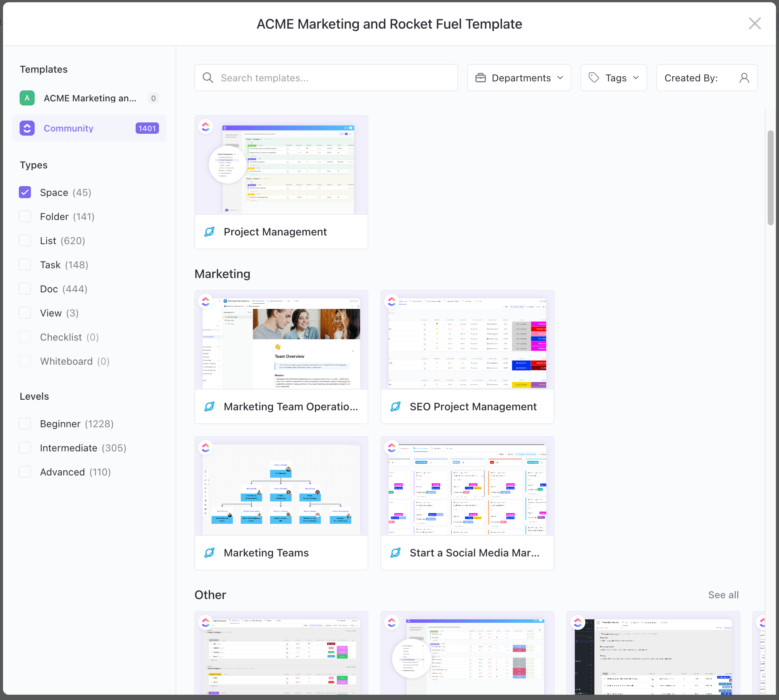Click the person icon in Created By
The image size is (779, 700).
pyautogui.click(x=744, y=78)
